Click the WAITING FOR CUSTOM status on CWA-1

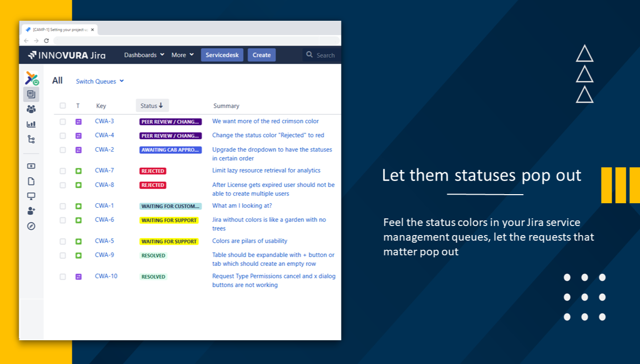point(170,206)
